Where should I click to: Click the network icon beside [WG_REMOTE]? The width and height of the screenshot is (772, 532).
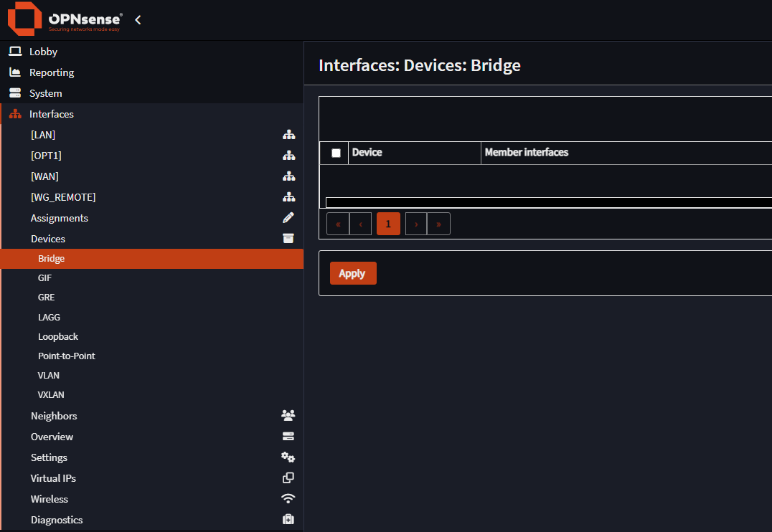[x=289, y=197]
